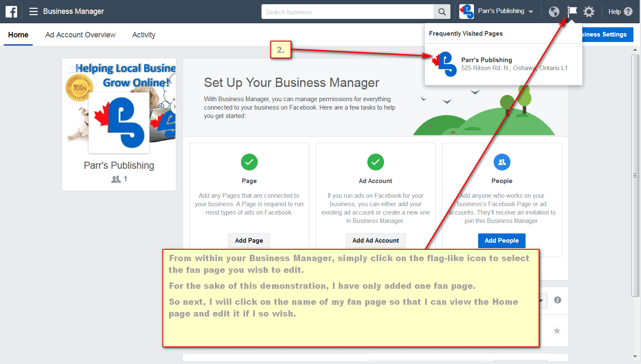This screenshot has width=641, height=364.
Task: Open the Activity tab
Action: [144, 35]
